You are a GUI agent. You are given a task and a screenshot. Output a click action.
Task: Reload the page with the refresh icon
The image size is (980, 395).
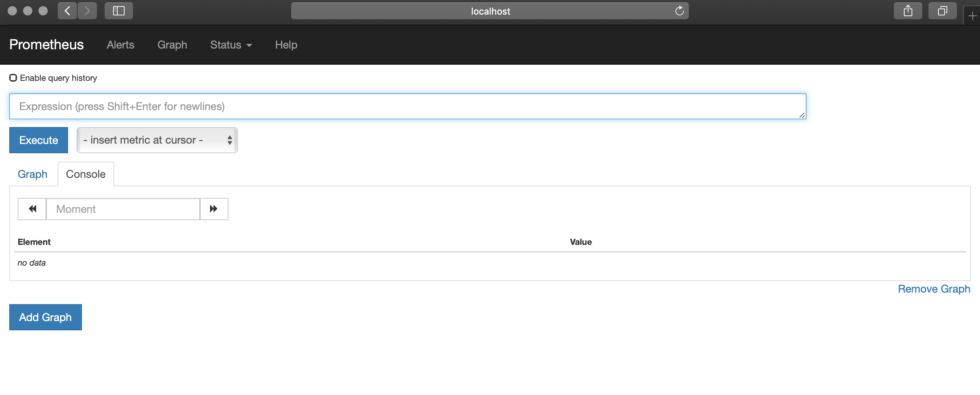679,11
